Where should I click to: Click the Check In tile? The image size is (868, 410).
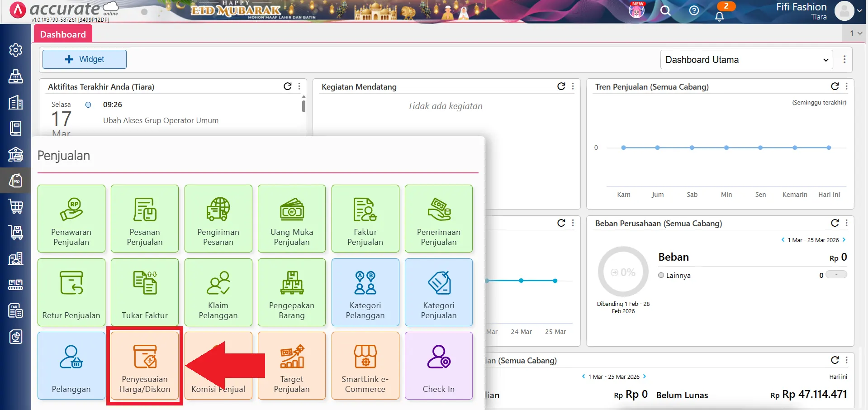point(438,366)
